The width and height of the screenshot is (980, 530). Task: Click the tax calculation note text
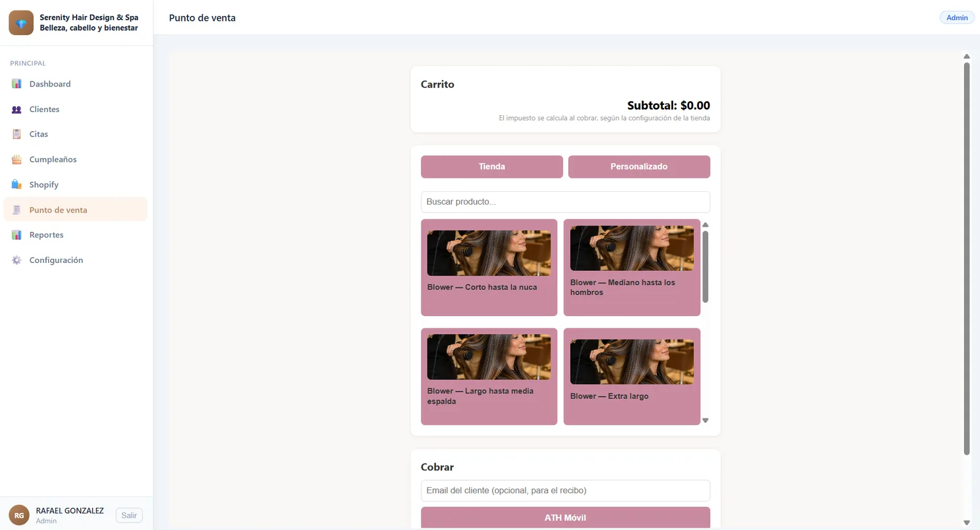(605, 118)
